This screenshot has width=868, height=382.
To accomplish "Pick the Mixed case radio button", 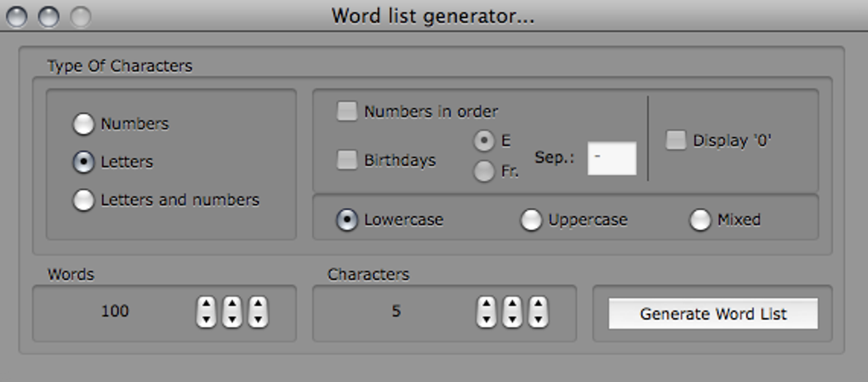I will coord(700,220).
